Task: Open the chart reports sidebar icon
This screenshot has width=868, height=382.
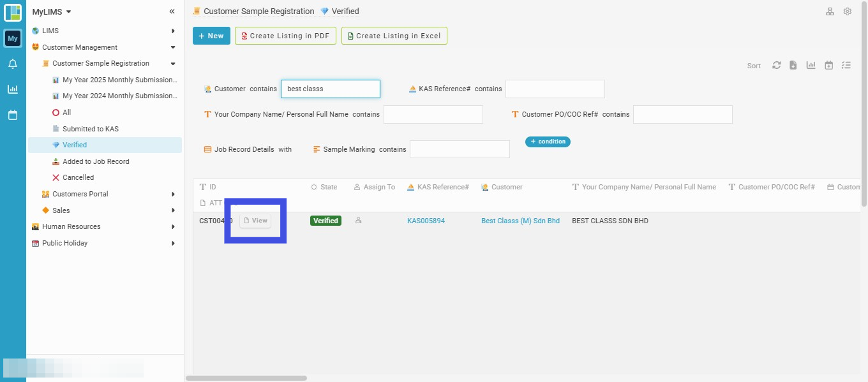Action: pos(13,89)
